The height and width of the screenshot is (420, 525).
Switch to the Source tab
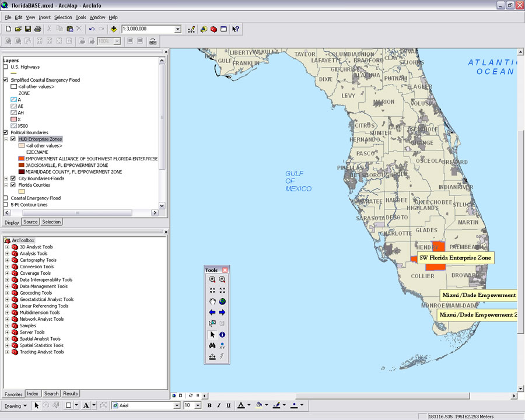point(30,222)
